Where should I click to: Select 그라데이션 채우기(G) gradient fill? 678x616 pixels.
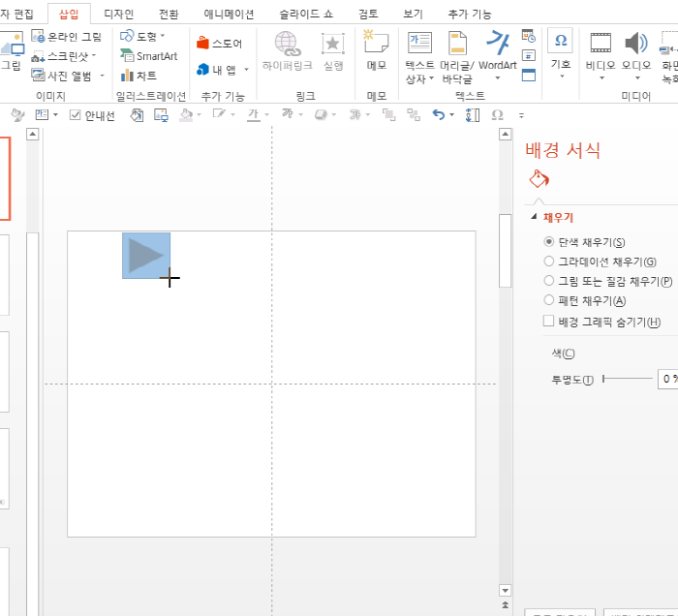[549, 262]
